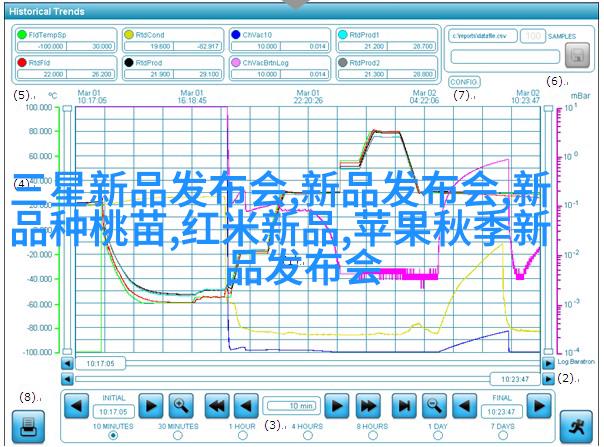Screen dimensions: 604x447
Task: Click RtdCond value 19.600
Action: click(149, 46)
